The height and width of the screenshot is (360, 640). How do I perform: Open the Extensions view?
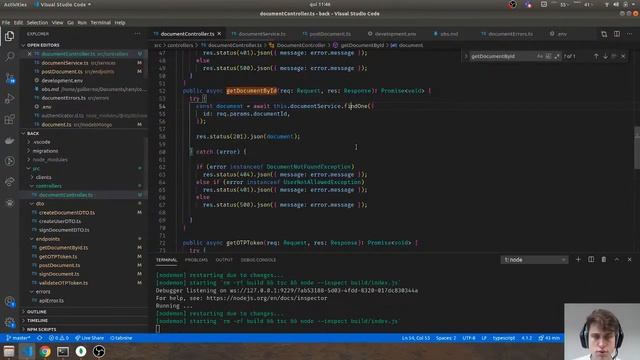(x=9, y=119)
